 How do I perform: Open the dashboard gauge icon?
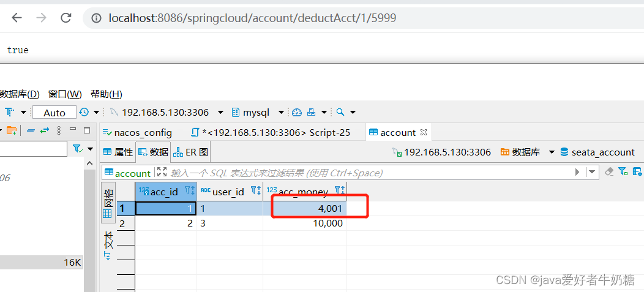297,112
